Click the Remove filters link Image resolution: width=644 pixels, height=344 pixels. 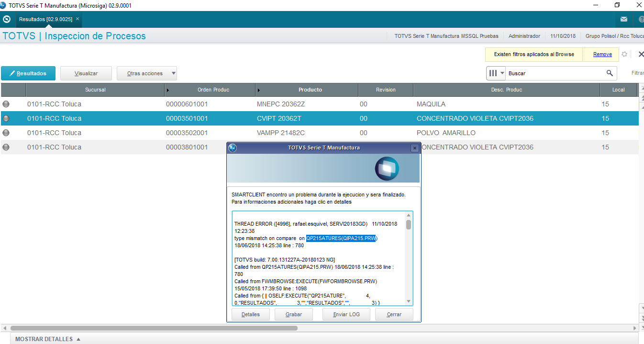tap(602, 54)
